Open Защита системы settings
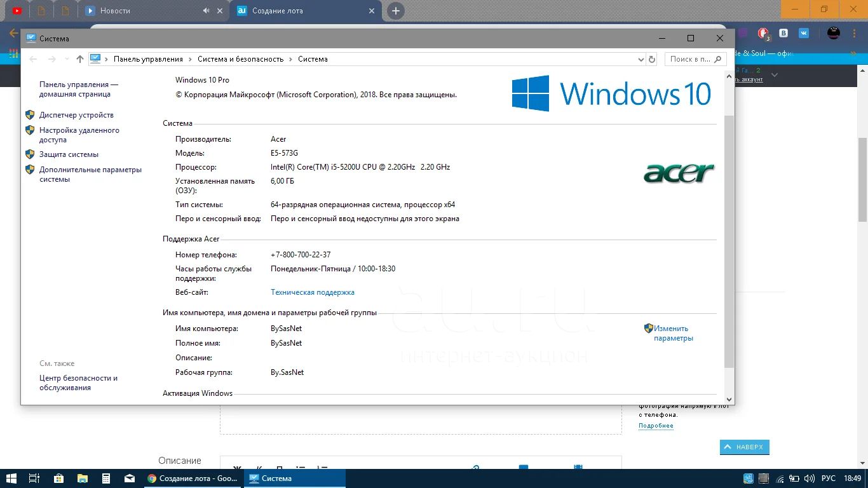The image size is (868, 488). pos(69,154)
